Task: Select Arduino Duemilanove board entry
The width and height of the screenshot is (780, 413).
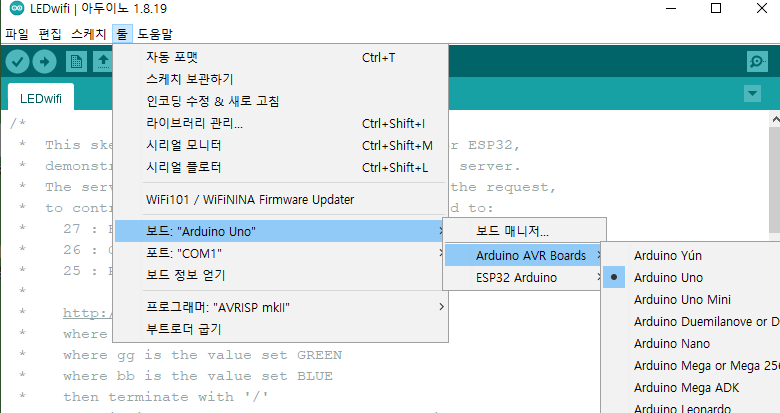Action: 690,321
